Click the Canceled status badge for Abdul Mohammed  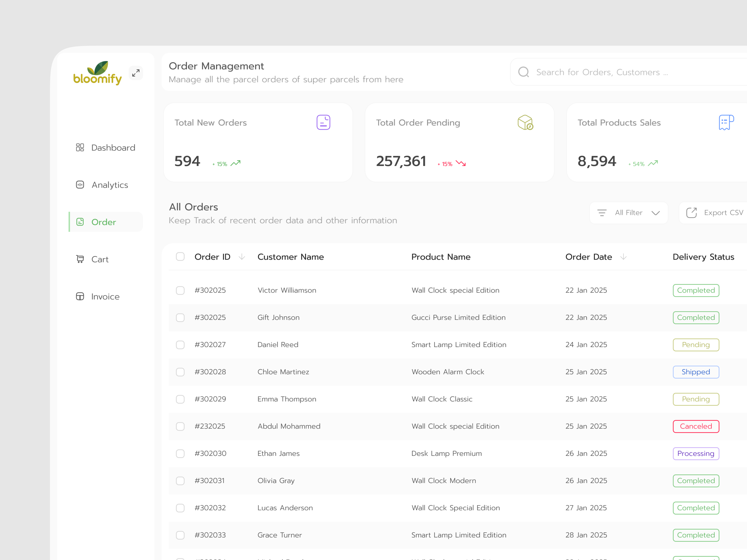pos(696,426)
